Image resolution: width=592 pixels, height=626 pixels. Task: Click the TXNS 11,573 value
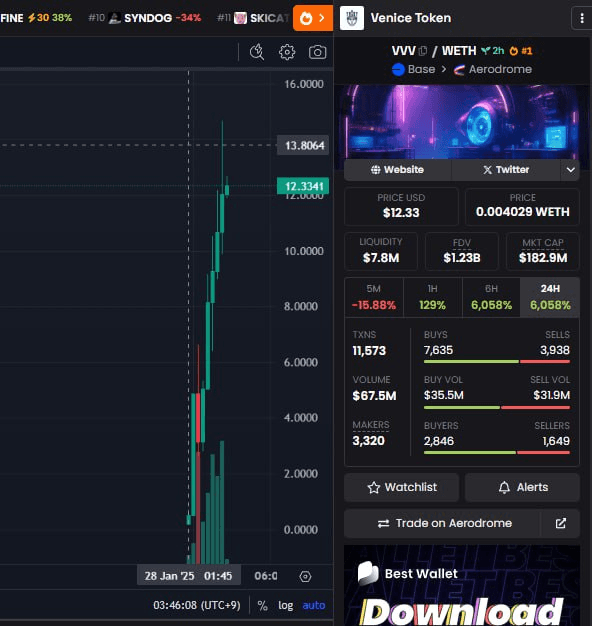click(369, 351)
